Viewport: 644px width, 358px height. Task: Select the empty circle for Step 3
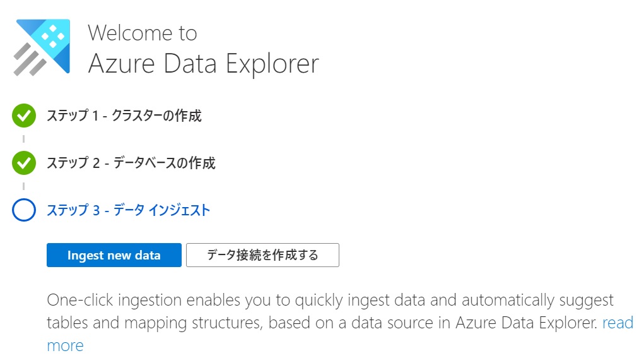coord(24,210)
